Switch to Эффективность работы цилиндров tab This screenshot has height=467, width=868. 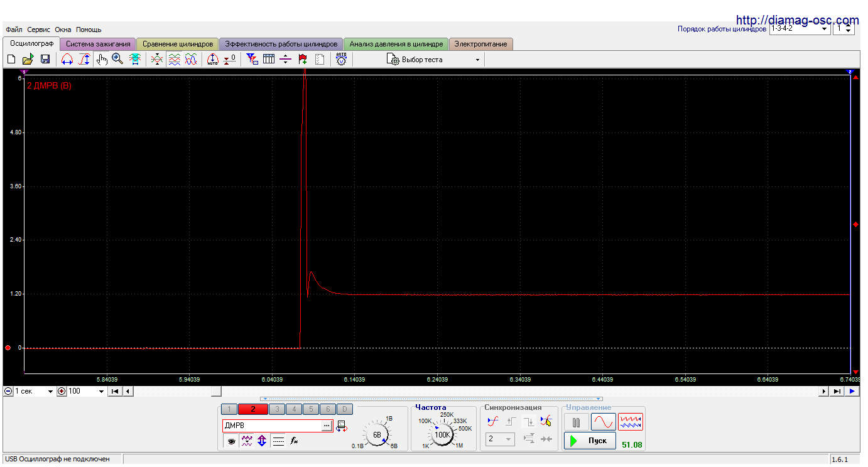281,44
